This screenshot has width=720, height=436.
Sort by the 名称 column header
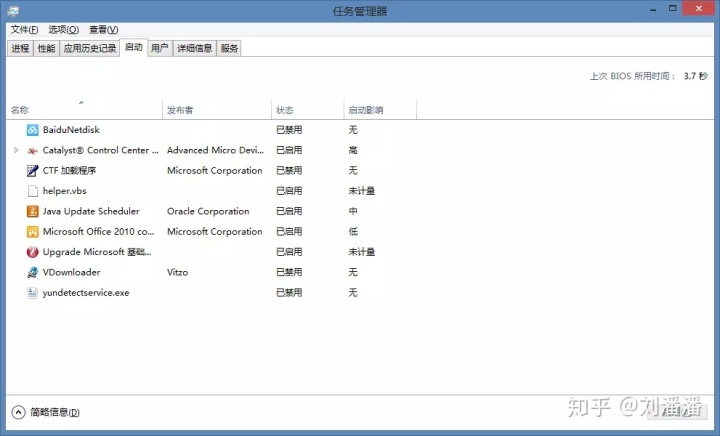[x=84, y=110]
